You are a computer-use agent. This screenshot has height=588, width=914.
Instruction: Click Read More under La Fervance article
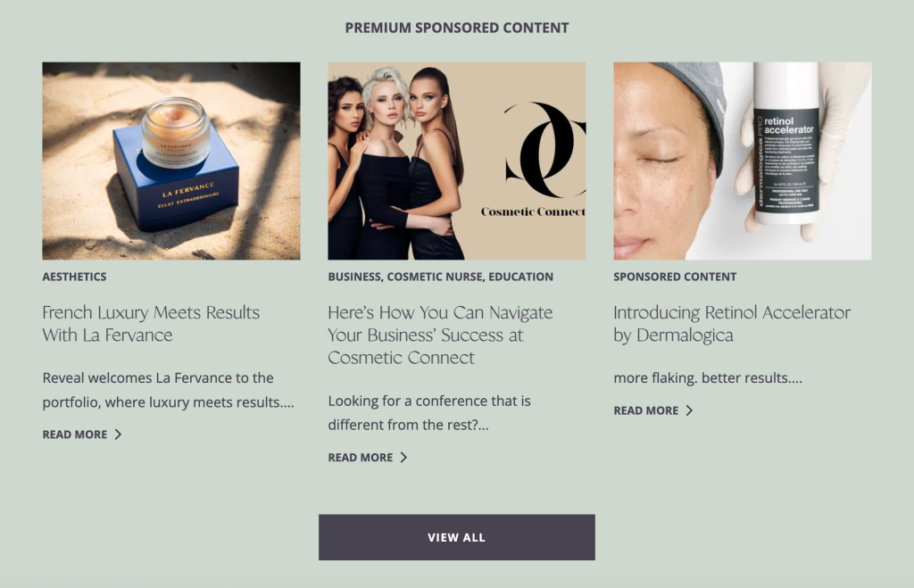[75, 435]
